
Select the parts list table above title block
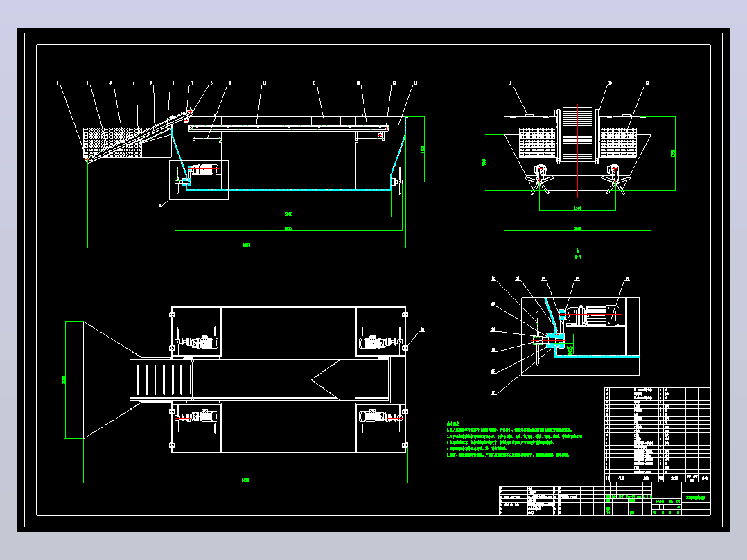(x=658, y=435)
